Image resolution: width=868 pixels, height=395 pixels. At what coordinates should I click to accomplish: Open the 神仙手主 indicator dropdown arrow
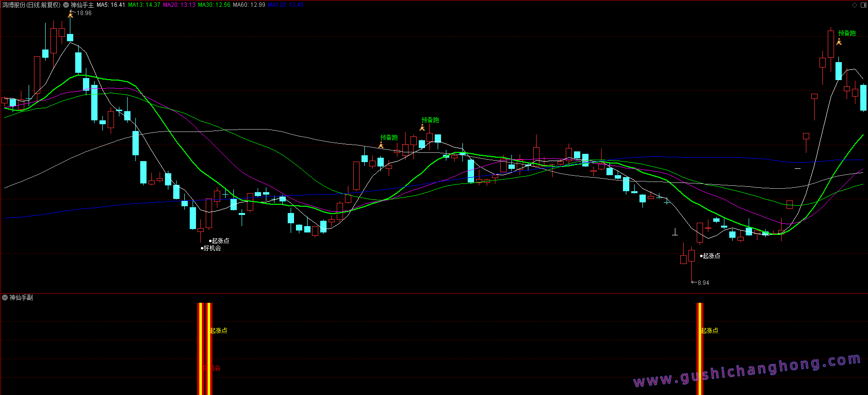point(66,5)
